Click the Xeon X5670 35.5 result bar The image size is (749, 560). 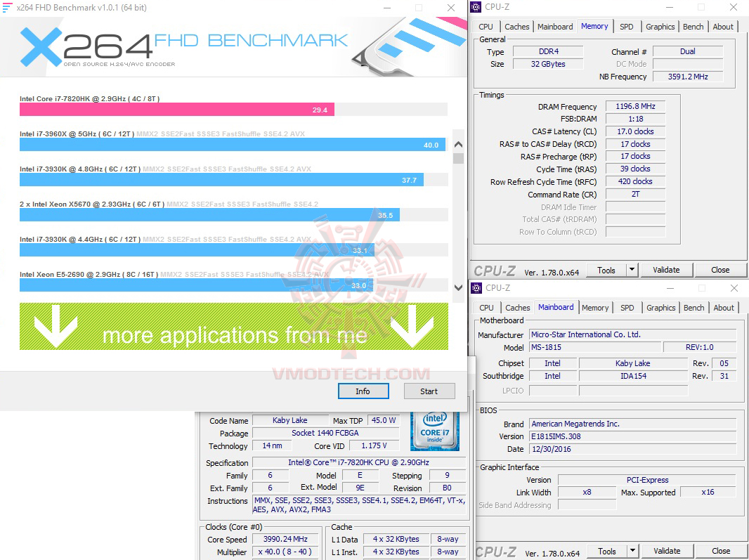click(209, 215)
